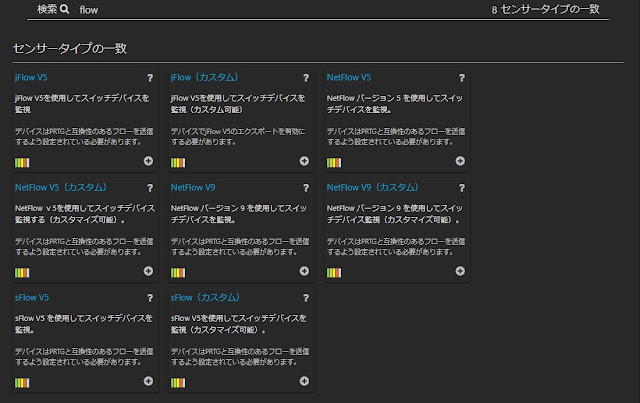Click description 'NetFlow バージョン 9 を使用してスイッチデバイス監視（カスタマイズ可能）。'
Viewport: 640px width, 403px height.
(x=395, y=214)
